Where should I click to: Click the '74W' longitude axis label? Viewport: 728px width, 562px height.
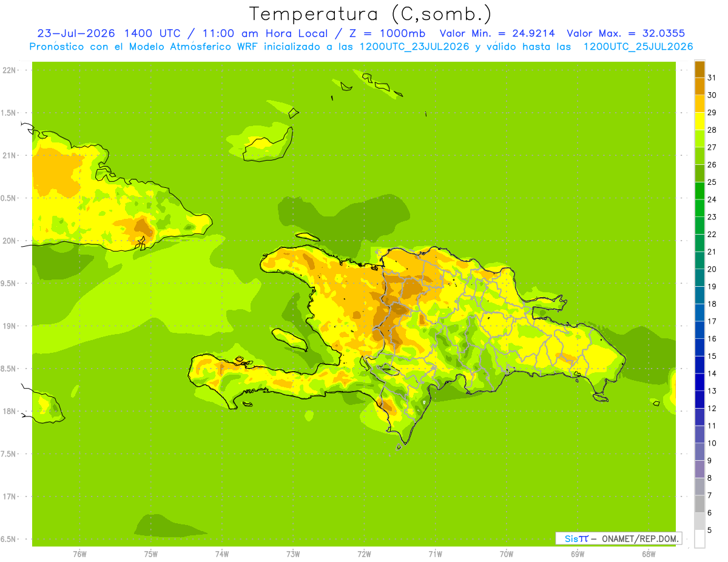tap(222, 554)
